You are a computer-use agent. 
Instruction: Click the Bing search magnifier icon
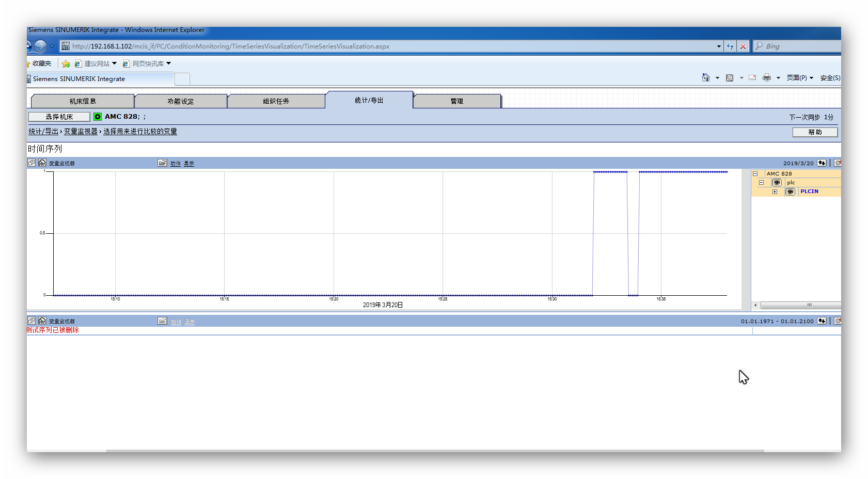coord(759,46)
